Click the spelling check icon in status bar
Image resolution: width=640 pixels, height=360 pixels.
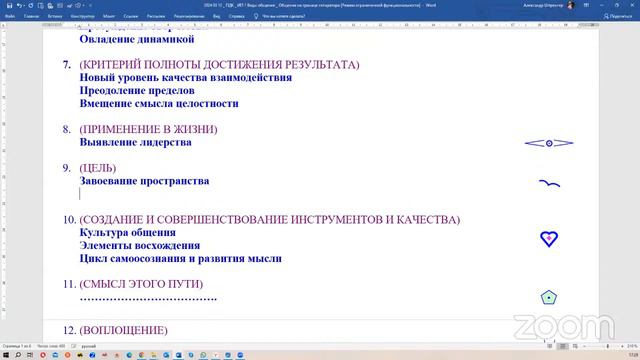pos(74,346)
